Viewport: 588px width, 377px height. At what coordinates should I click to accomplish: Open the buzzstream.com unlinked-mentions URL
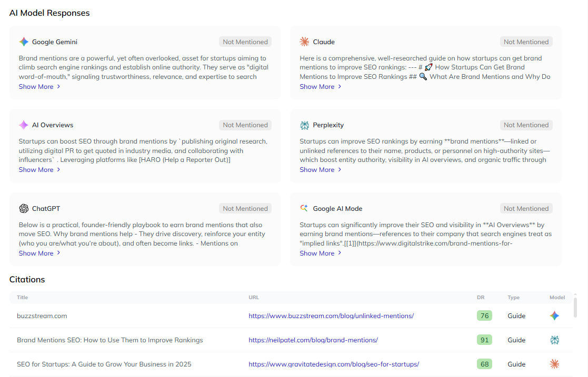click(331, 316)
